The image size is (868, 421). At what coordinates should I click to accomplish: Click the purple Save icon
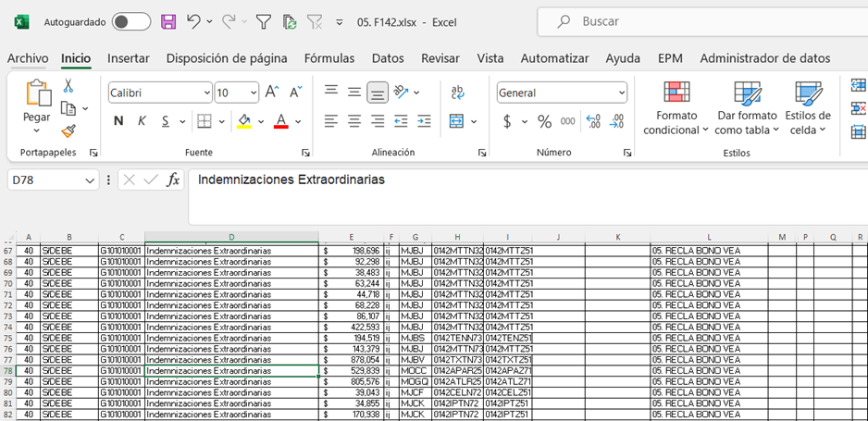[168, 21]
